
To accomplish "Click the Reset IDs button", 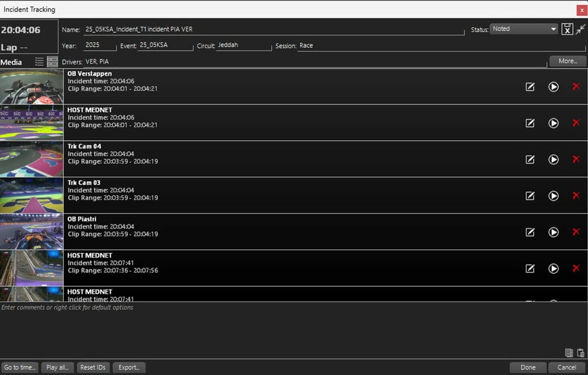I will click(93, 367).
